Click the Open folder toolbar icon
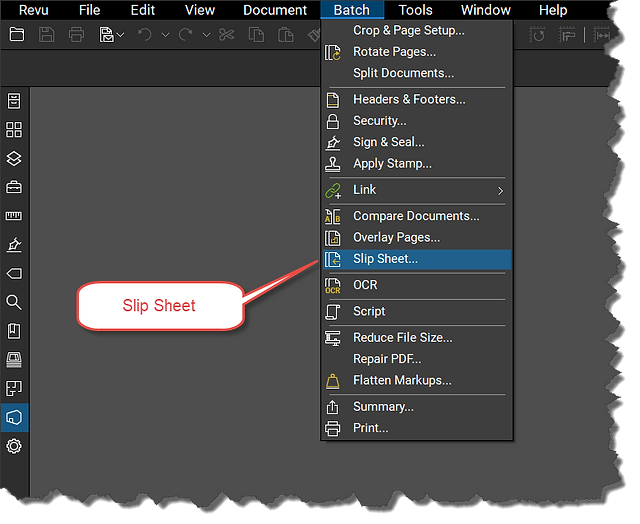 (x=17, y=35)
